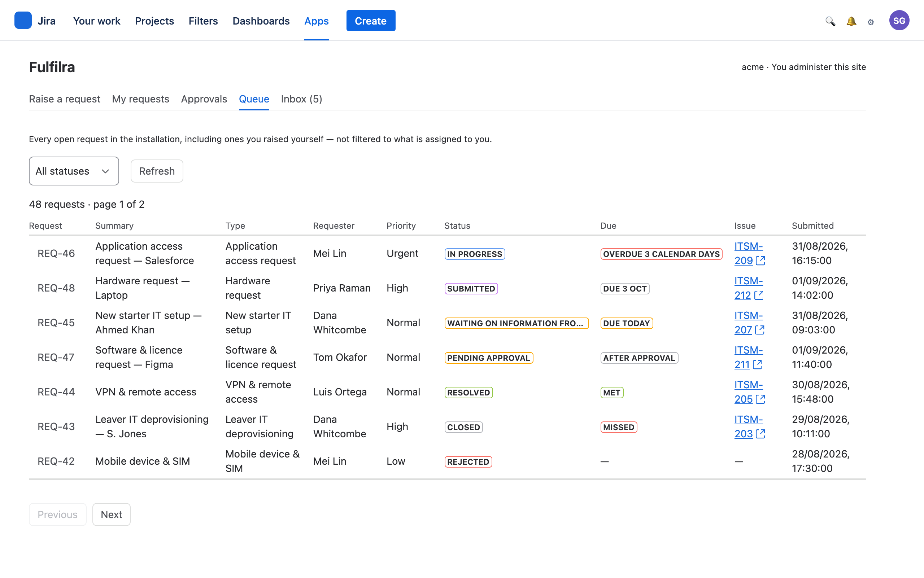Open issue link ITSM-207
Screen dimensions: 924x578
[748, 323]
